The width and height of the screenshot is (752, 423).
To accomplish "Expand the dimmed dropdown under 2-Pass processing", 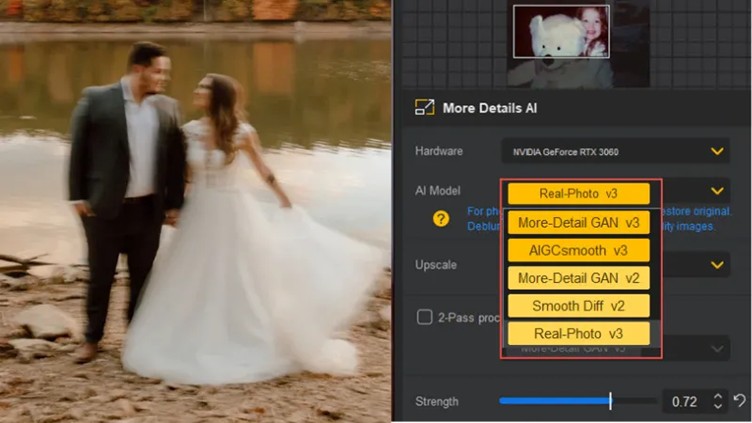I will point(717,349).
